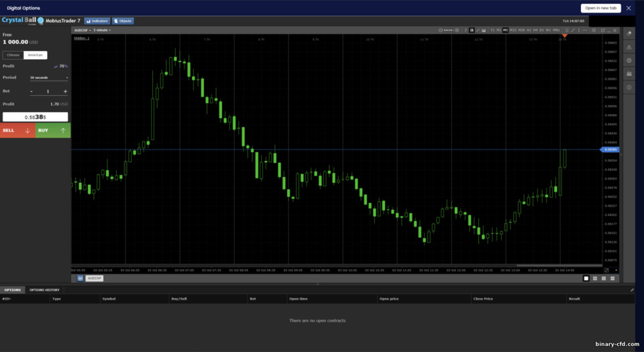644x352 pixels.
Task: Open the AUDCHF symbol dropdown
Action: tap(82, 30)
